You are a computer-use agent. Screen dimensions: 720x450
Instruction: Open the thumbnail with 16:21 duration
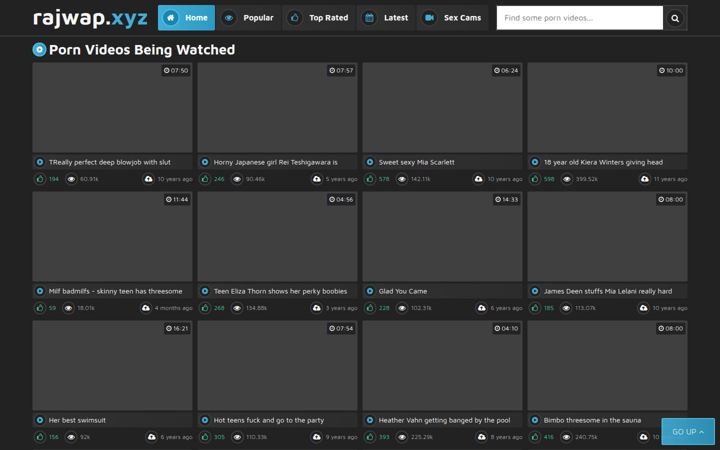112,366
